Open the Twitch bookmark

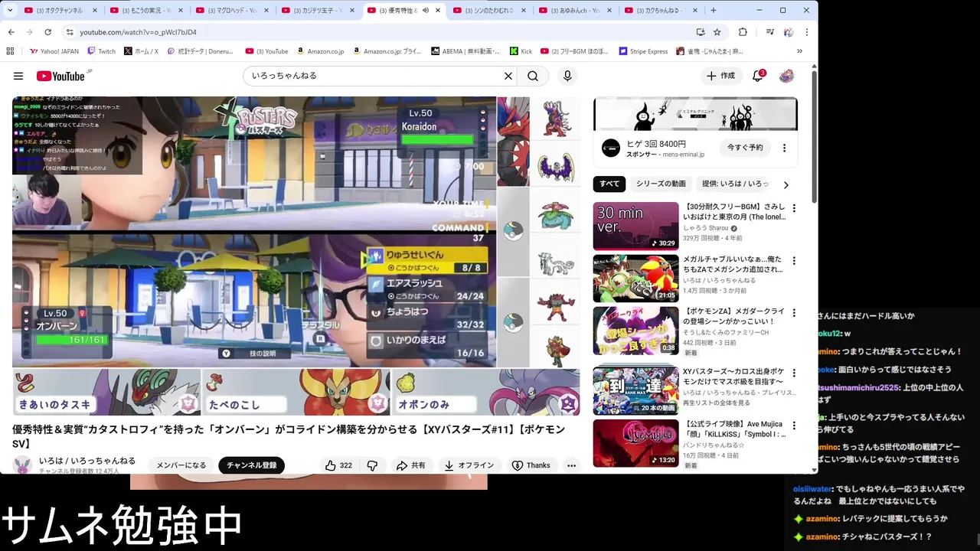click(102, 51)
